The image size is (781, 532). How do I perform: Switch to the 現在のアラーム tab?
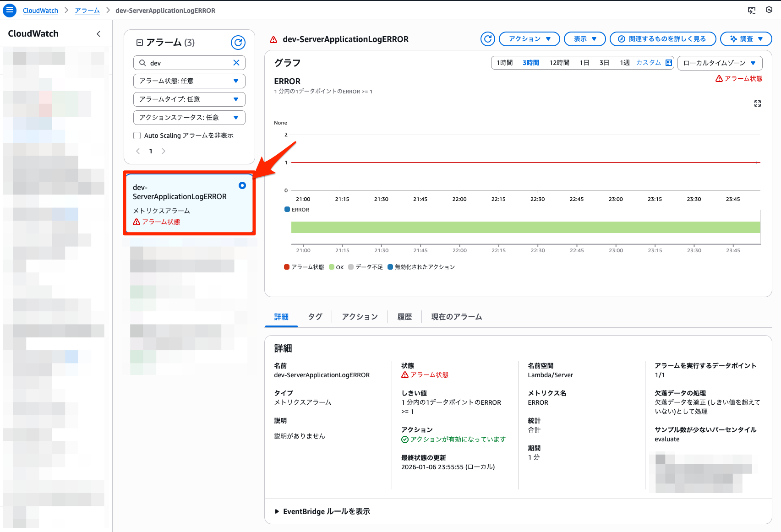pos(456,317)
